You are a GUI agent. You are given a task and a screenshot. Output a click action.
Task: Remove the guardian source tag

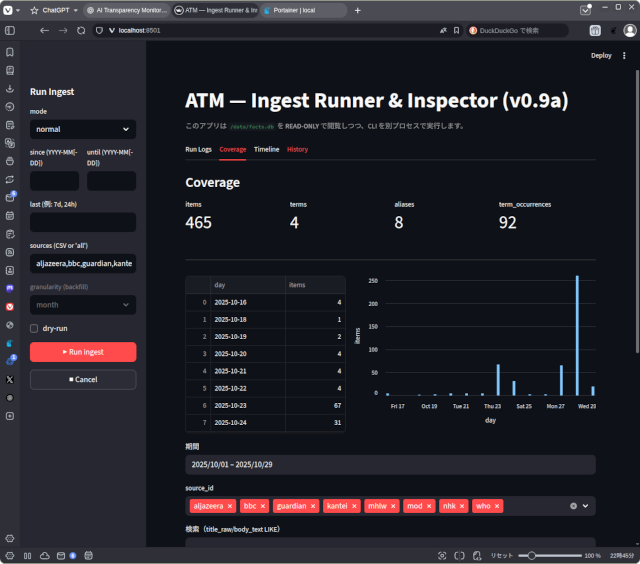coord(312,506)
